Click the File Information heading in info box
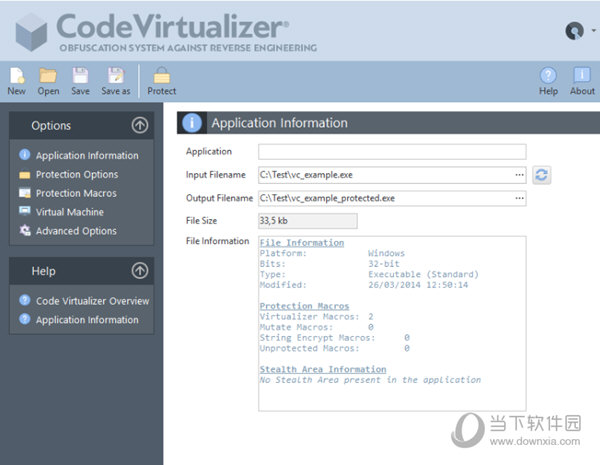Viewport: 600px width, 465px height. click(x=302, y=243)
